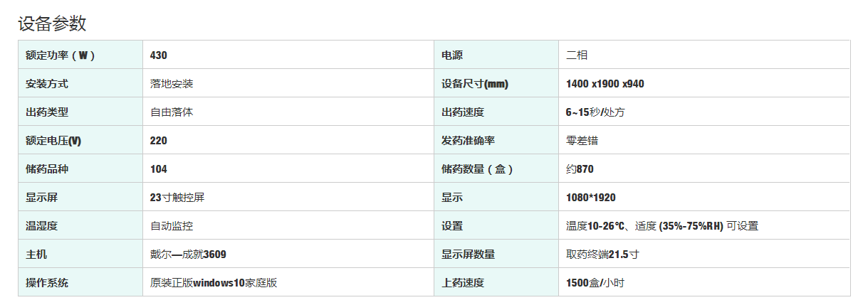Click the 430 power value

coord(159,55)
